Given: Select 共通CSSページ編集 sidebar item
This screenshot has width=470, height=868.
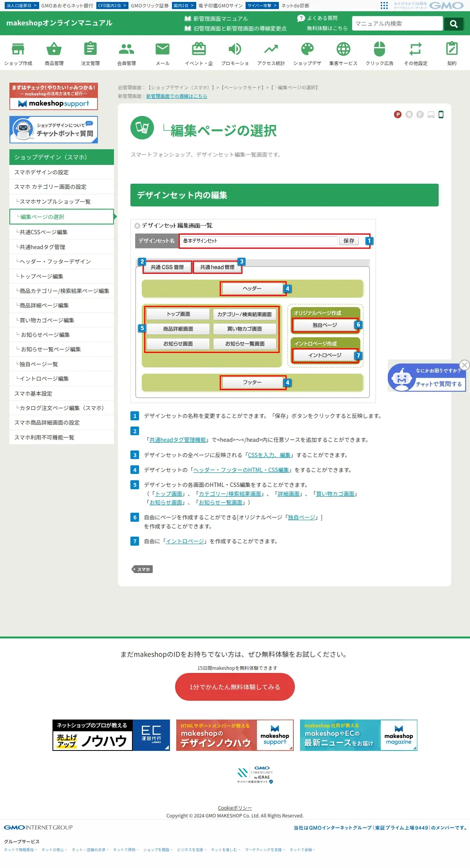Looking at the screenshot, I should [61, 232].
